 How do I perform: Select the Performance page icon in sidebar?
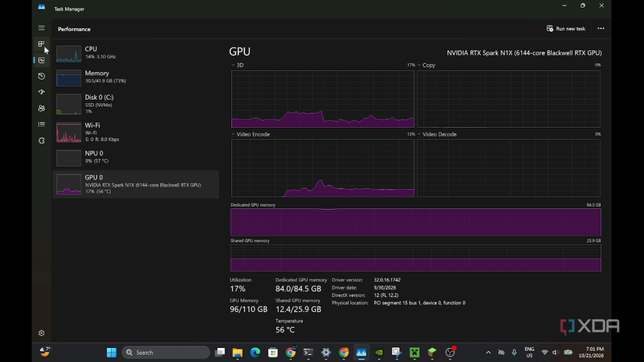pos(41,60)
